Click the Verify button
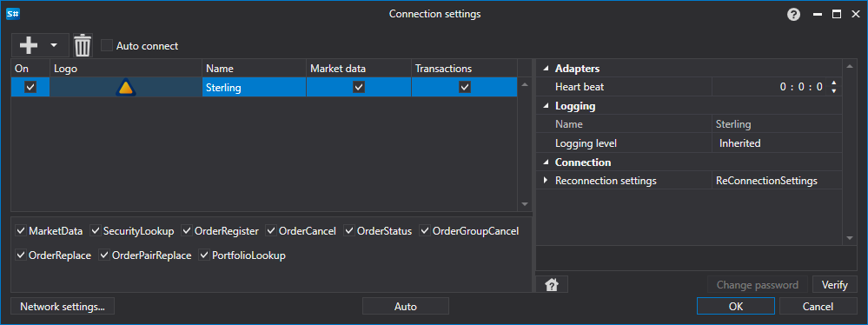Image resolution: width=868 pixels, height=325 pixels. coord(834,285)
